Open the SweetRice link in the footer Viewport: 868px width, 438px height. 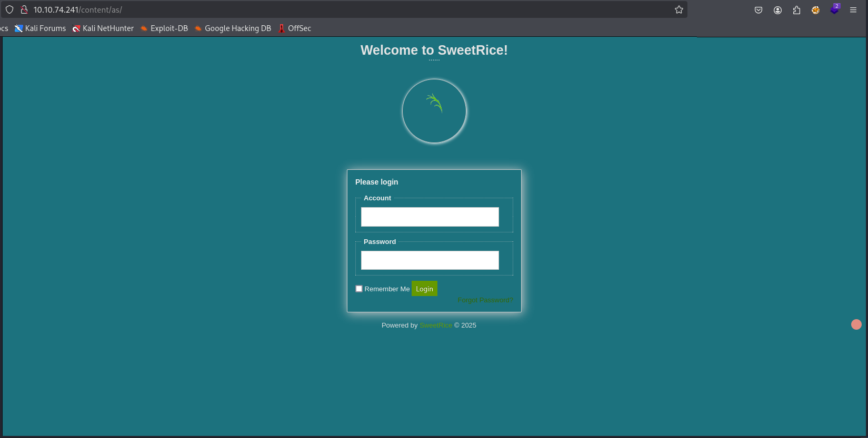[x=435, y=325]
